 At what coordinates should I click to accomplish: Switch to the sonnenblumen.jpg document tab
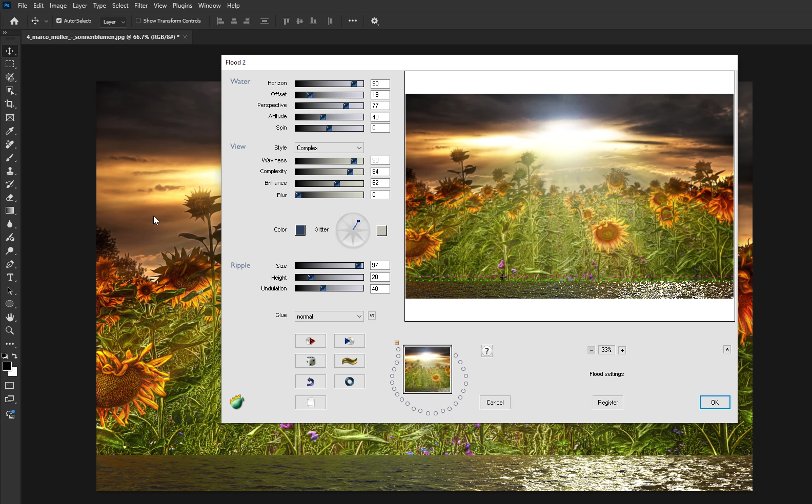click(x=103, y=37)
